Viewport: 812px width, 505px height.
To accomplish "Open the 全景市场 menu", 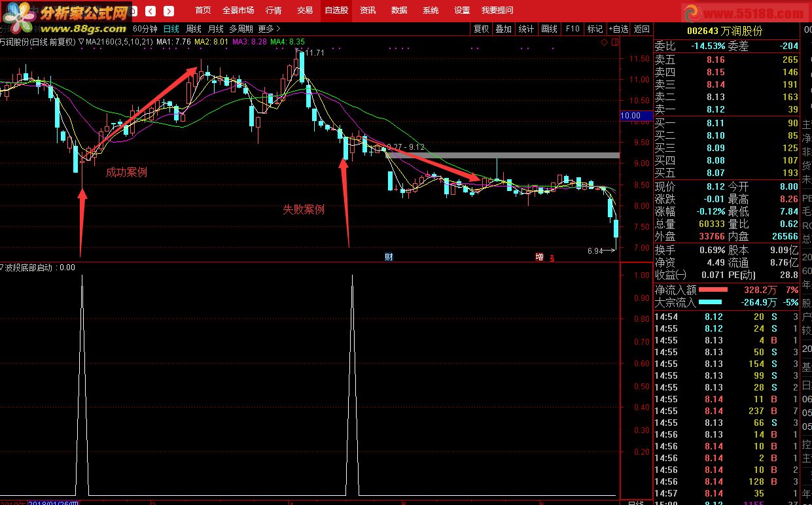I will point(238,10).
